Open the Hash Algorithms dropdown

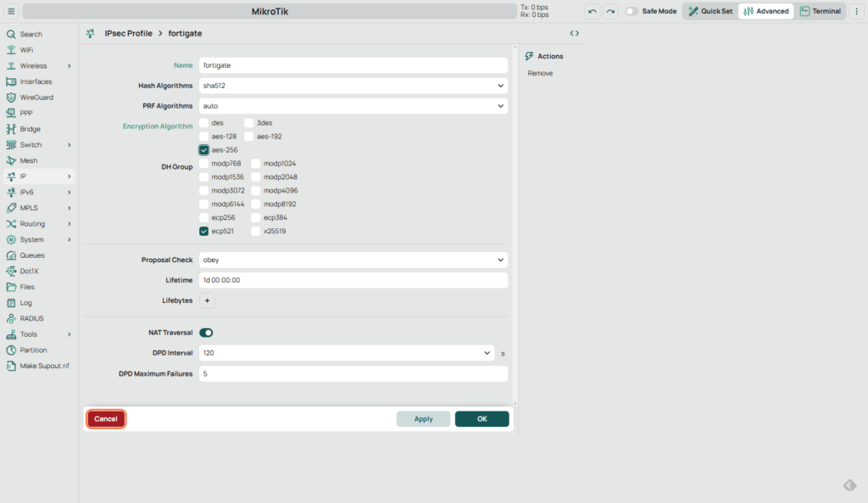pos(353,86)
